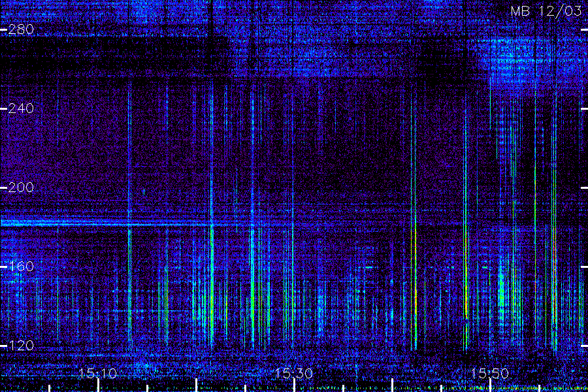588x392 pixels.
Task: Click the 160 frequency axis label
Action: [x=21, y=267]
